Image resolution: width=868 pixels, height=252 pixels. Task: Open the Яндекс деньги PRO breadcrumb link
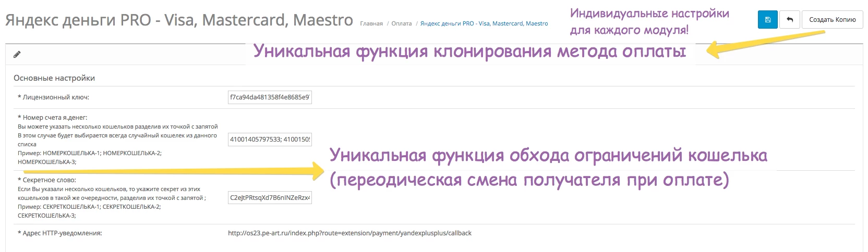(x=484, y=23)
